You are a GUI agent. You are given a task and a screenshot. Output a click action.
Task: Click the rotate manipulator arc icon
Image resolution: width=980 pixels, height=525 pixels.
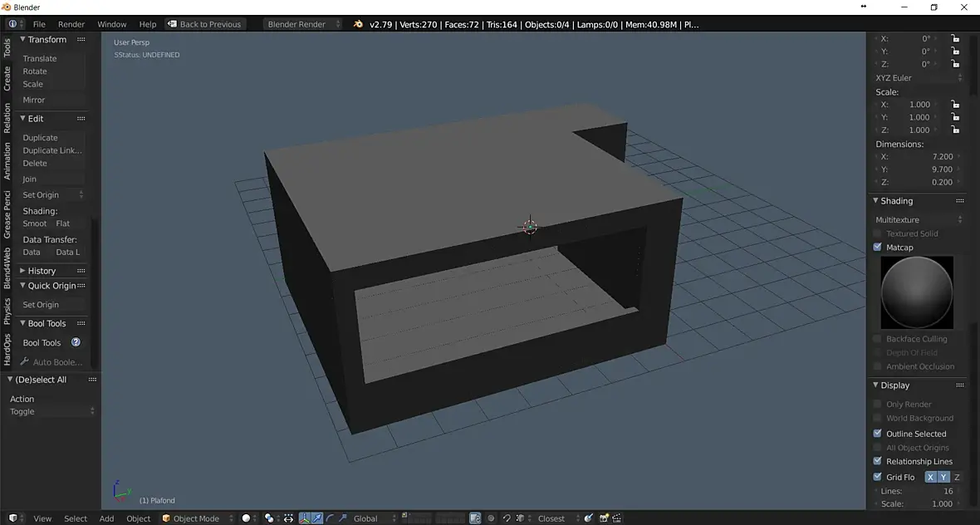point(330,518)
